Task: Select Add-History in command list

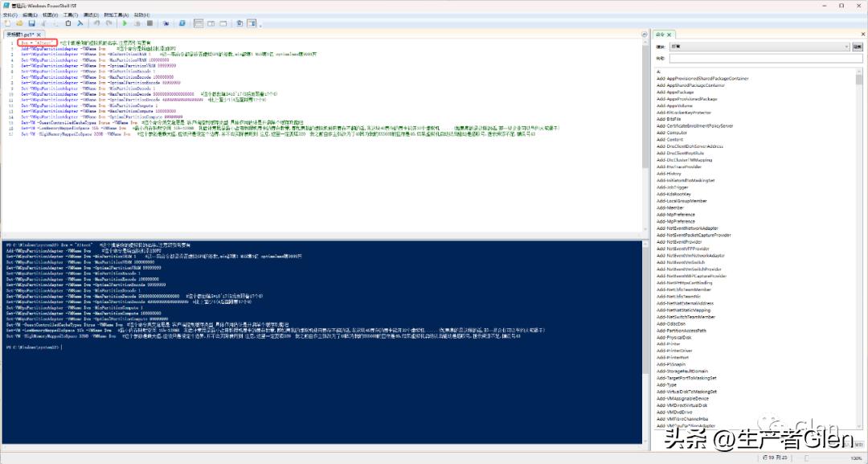Action: (x=669, y=174)
